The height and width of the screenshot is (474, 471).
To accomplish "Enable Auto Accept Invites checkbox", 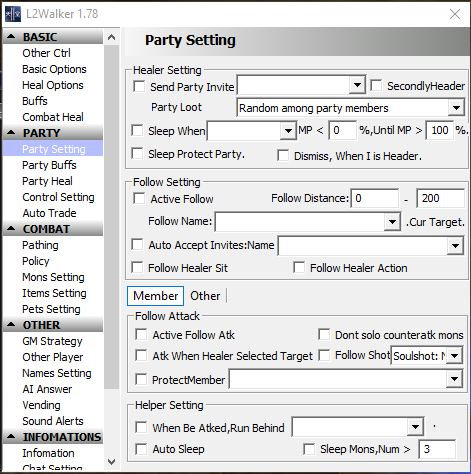I will pos(137,244).
